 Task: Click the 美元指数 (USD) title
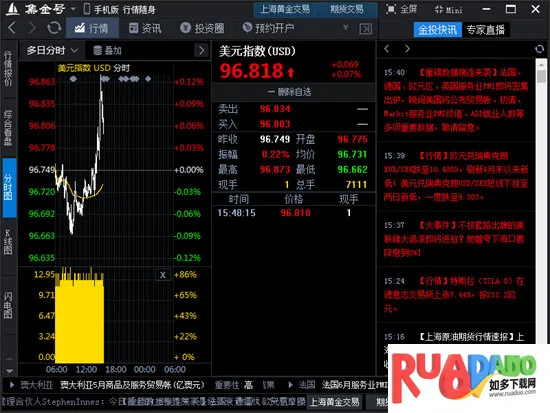point(257,52)
